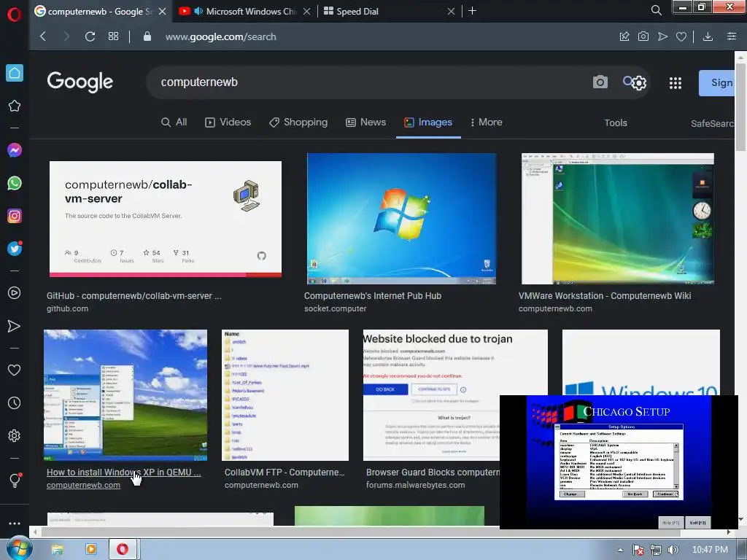747x560 pixels.
Task: Open 'Computernewb's Internet Pub Hub' link
Action: click(x=373, y=296)
